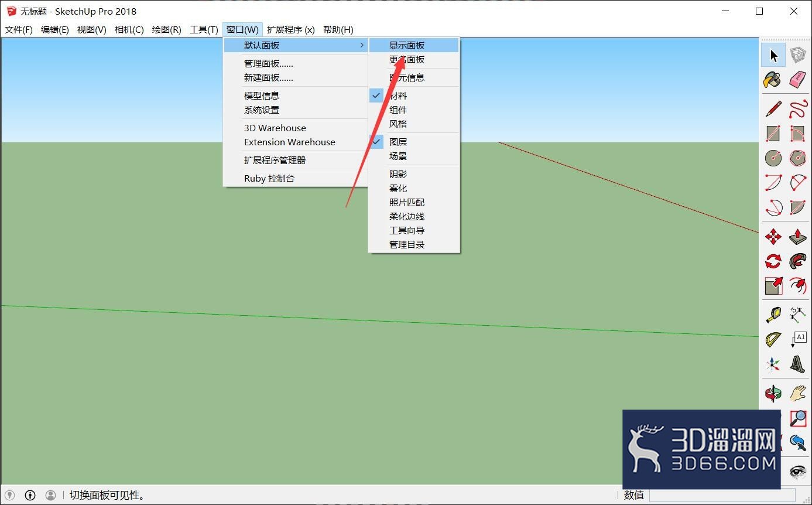812x505 pixels.
Task: Select the 3-Point Arc tool
Action: 773,207
